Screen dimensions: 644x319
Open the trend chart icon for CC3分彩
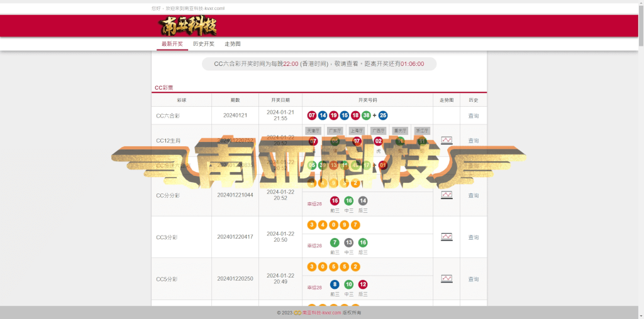tap(447, 237)
